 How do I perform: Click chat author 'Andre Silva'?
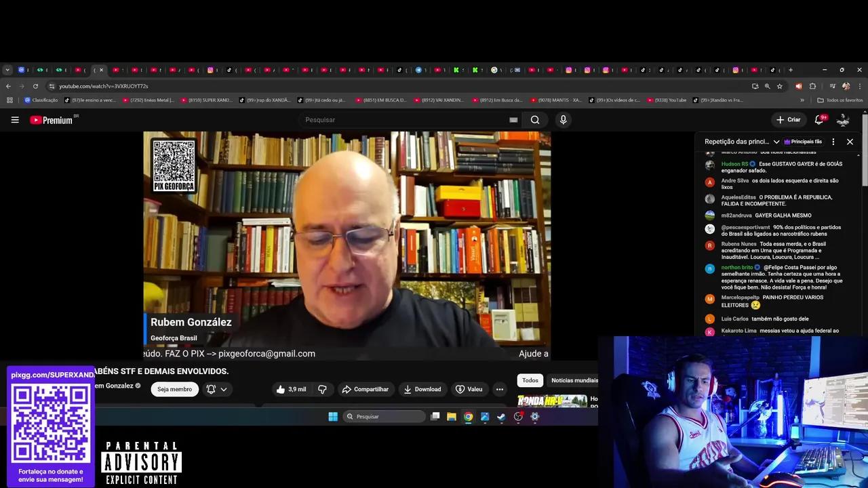735,181
